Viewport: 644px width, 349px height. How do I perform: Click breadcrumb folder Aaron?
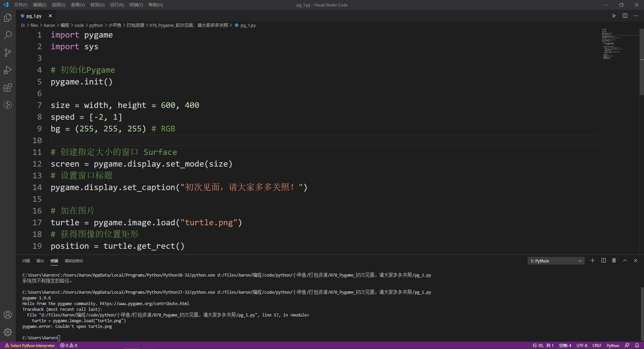coord(49,25)
